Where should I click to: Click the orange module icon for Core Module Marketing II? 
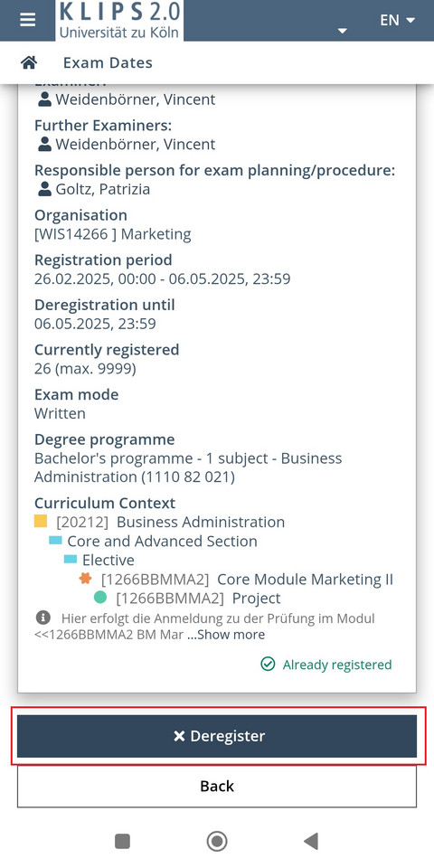click(x=85, y=579)
